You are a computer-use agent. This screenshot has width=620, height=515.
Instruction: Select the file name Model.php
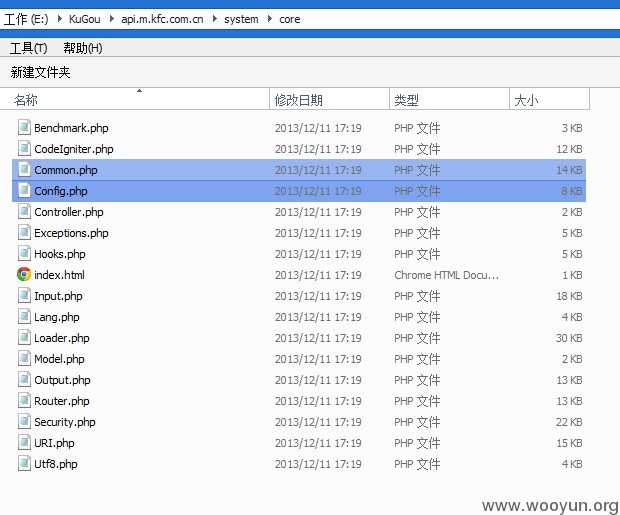(59, 358)
